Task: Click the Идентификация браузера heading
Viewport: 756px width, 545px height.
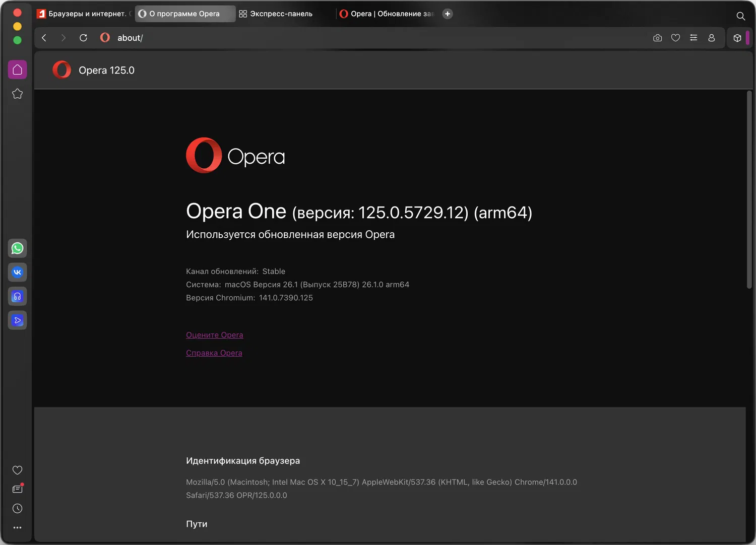Action: [x=243, y=461]
